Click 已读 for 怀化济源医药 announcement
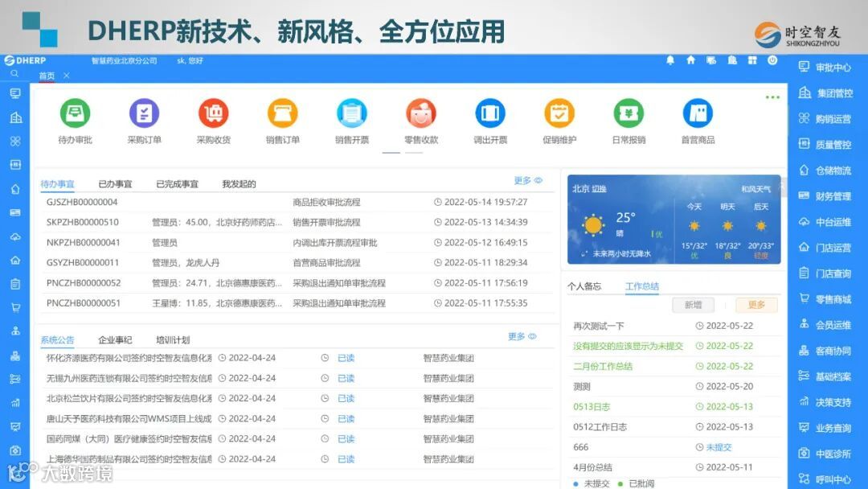The width and height of the screenshot is (868, 489). click(x=346, y=358)
